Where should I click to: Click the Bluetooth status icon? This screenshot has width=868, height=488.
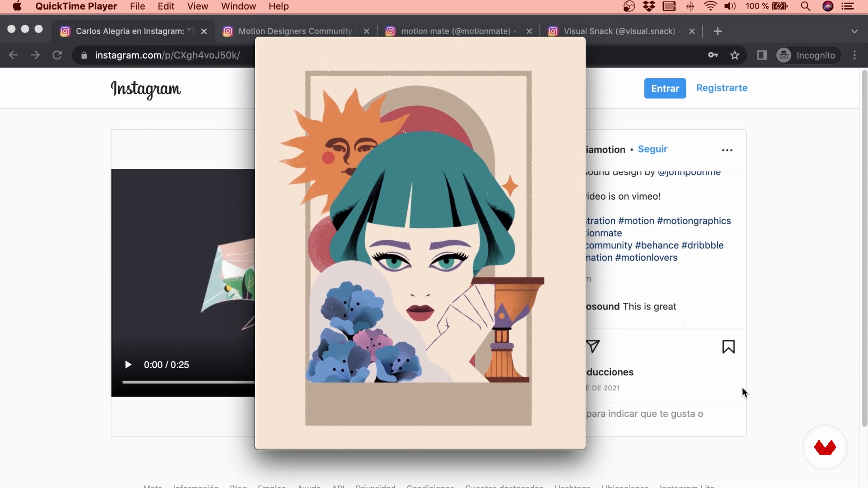[x=690, y=6]
